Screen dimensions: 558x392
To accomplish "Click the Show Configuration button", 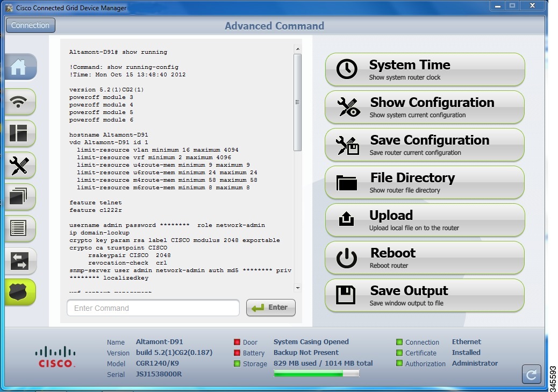I will (x=425, y=107).
